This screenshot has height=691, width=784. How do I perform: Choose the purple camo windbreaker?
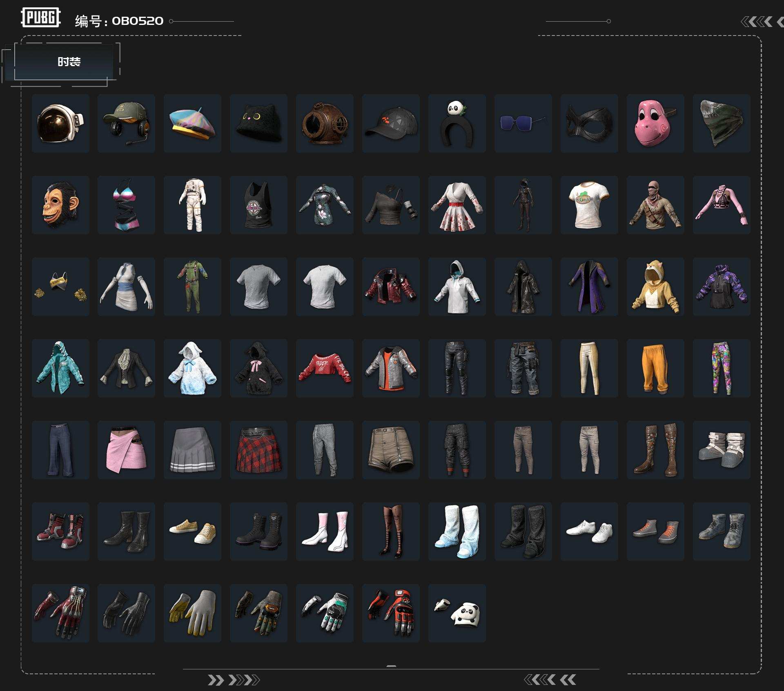pyautogui.click(x=722, y=287)
